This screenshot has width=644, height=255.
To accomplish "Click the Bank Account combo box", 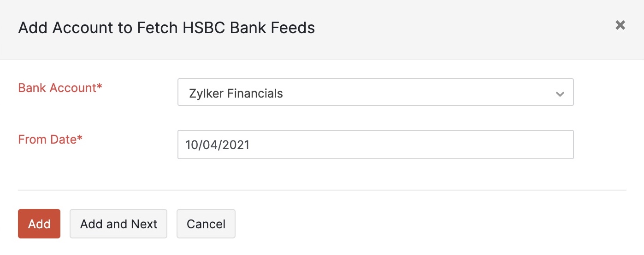I will [375, 93].
